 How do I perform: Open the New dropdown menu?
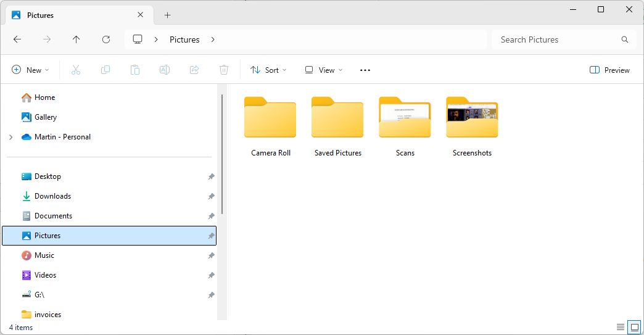[30, 70]
